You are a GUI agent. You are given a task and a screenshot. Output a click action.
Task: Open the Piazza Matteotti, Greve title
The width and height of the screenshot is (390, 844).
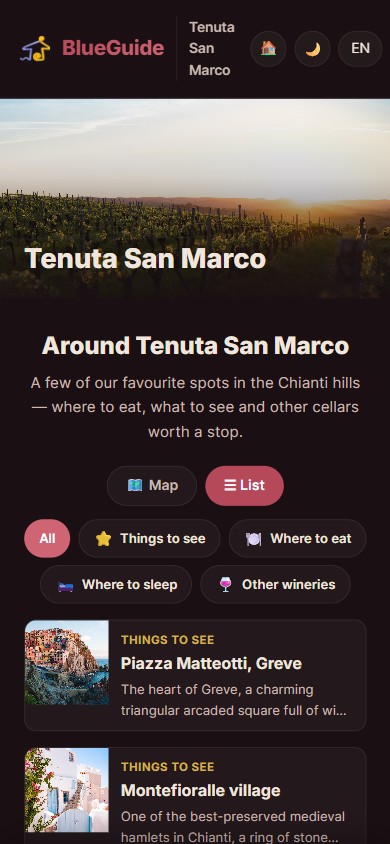[211, 663]
